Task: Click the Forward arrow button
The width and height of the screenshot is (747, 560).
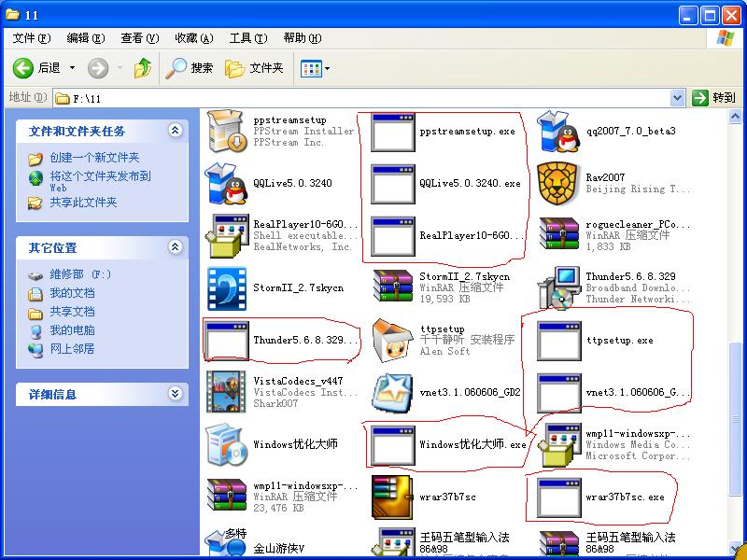Action: (x=98, y=68)
